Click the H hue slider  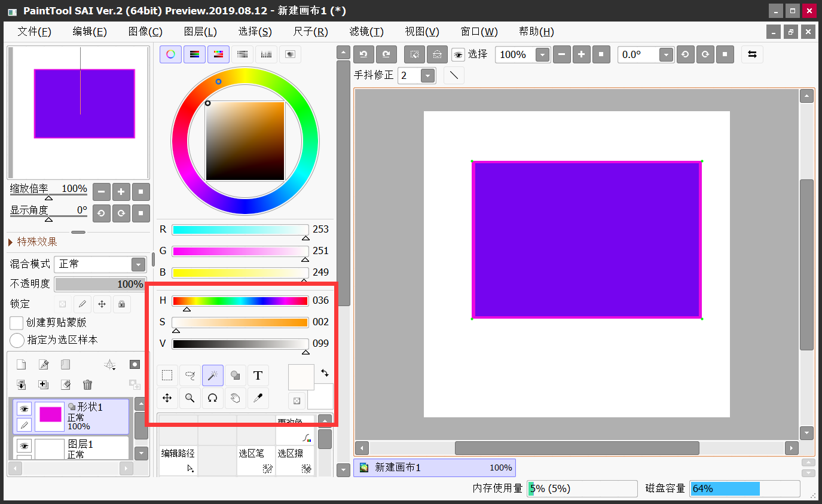pyautogui.click(x=240, y=301)
